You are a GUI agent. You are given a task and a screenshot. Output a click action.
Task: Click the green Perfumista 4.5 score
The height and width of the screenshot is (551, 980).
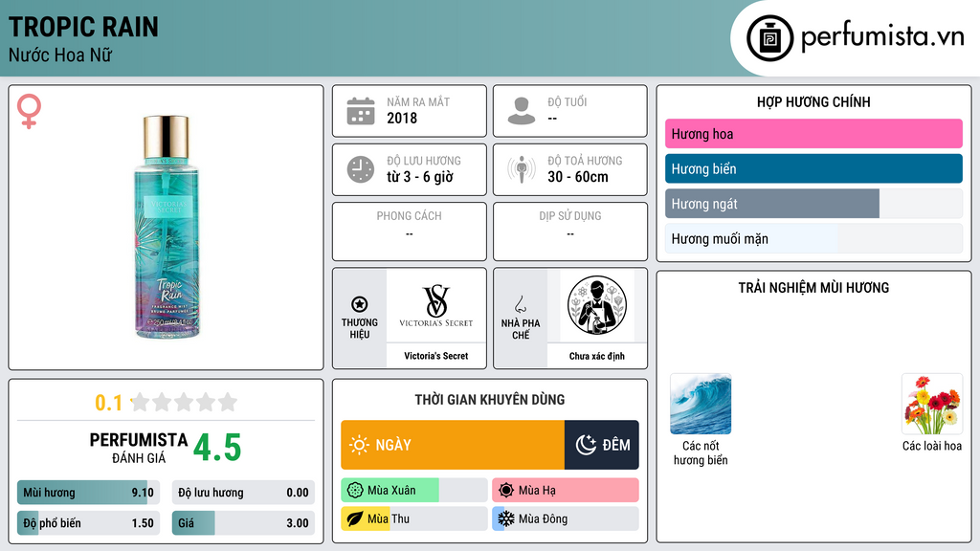pos(217,448)
